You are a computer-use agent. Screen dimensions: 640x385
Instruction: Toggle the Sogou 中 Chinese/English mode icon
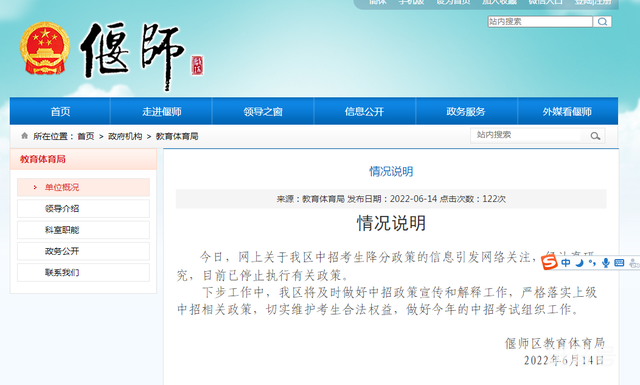(566, 263)
